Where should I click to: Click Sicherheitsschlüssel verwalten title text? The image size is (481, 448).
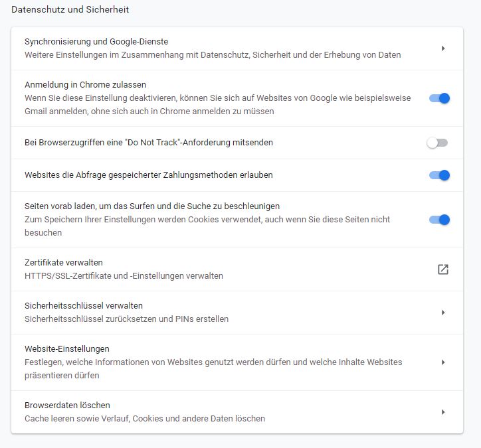coord(84,306)
